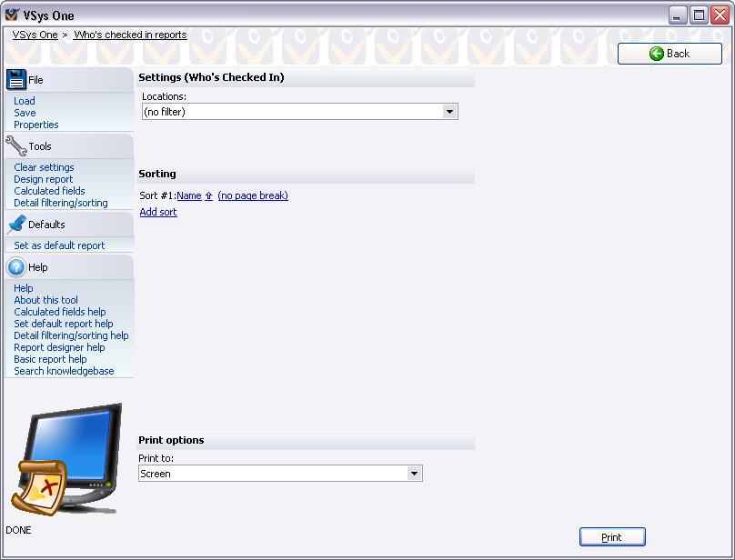Click the VSys One title bar icon

click(x=12, y=15)
